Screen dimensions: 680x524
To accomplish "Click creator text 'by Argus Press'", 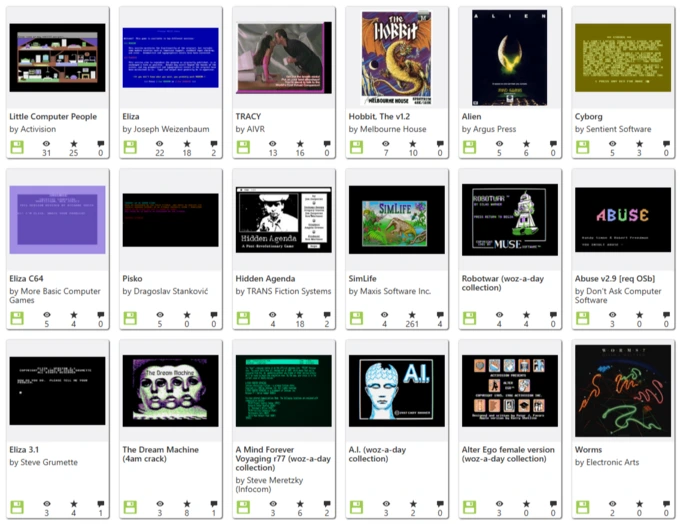I will click(x=489, y=129).
